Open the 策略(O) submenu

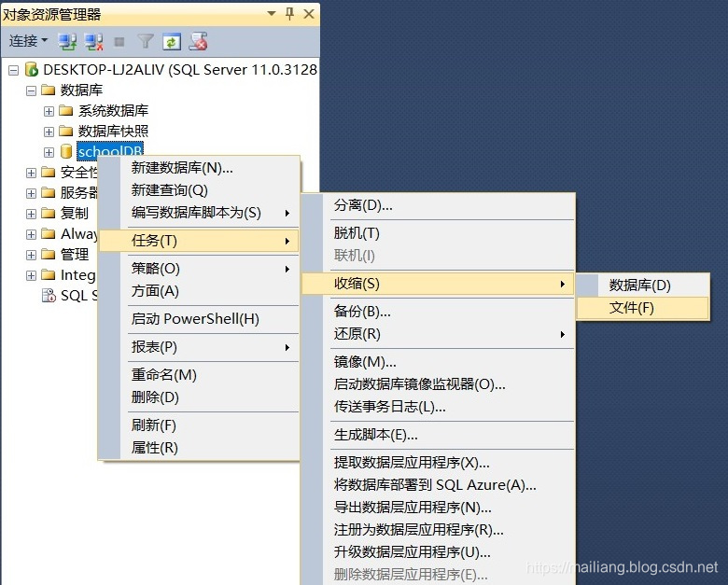tap(199, 269)
